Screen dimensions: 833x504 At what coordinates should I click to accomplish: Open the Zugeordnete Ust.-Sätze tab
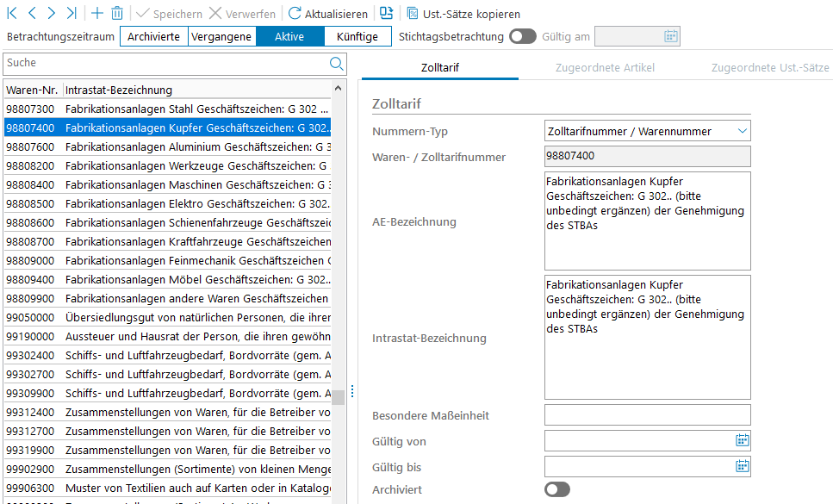click(x=770, y=67)
